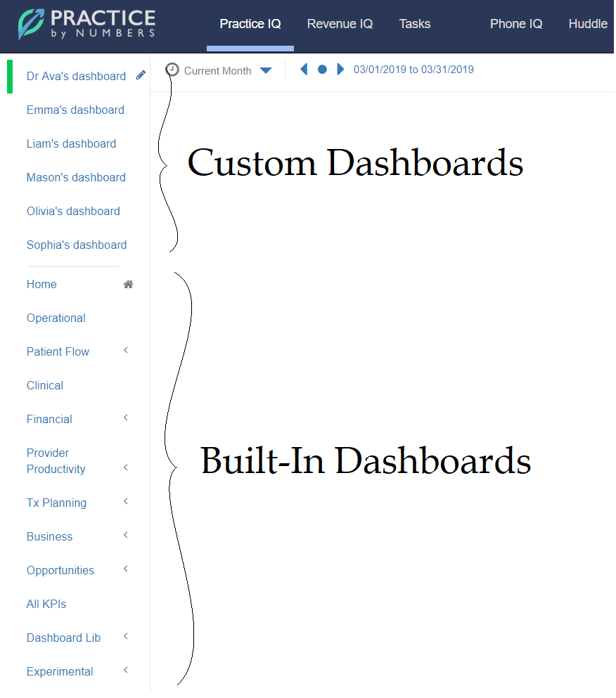Viewport: 616px width, 698px height.
Task: Select Opportunities in the sidebar
Action: click(x=60, y=571)
